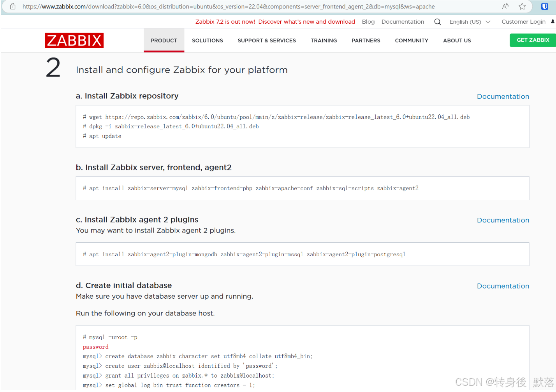
Task: Click the browser address bar URL
Action: click(229, 7)
